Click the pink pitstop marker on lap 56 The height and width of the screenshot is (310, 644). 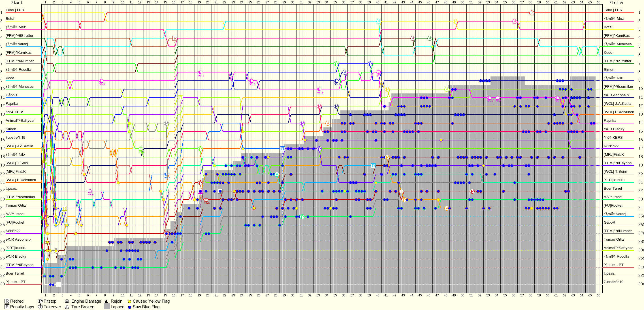(515, 22)
